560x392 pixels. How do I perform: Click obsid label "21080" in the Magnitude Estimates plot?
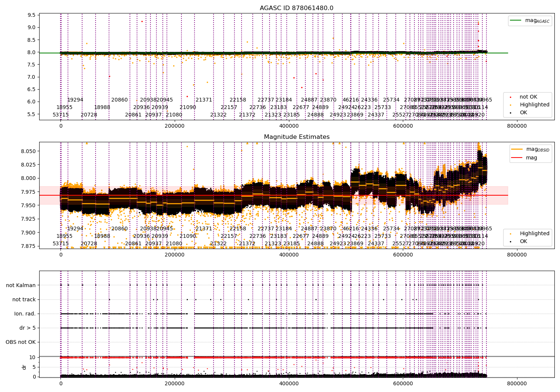(174, 244)
